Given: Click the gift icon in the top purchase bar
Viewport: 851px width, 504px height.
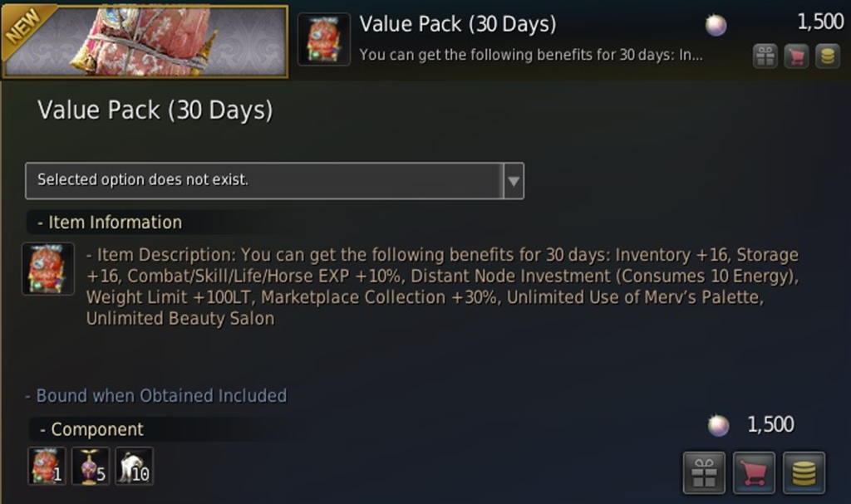Looking at the screenshot, I should [x=765, y=57].
